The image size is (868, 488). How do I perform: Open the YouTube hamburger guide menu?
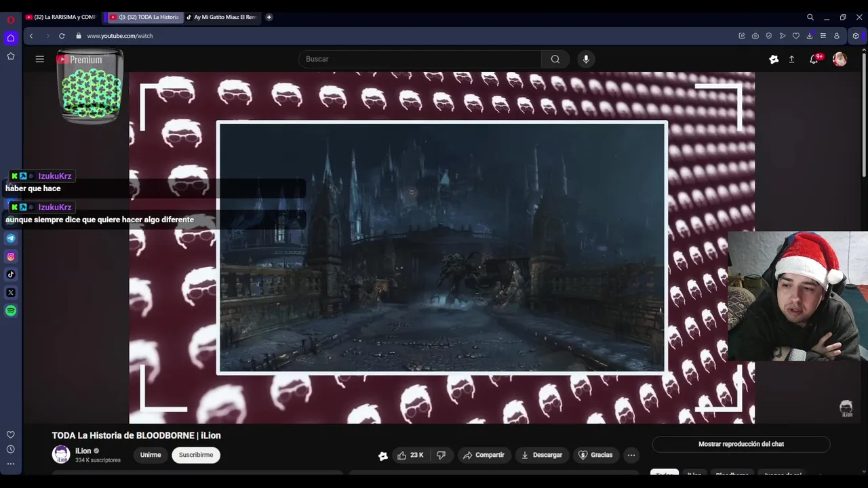pos(40,59)
